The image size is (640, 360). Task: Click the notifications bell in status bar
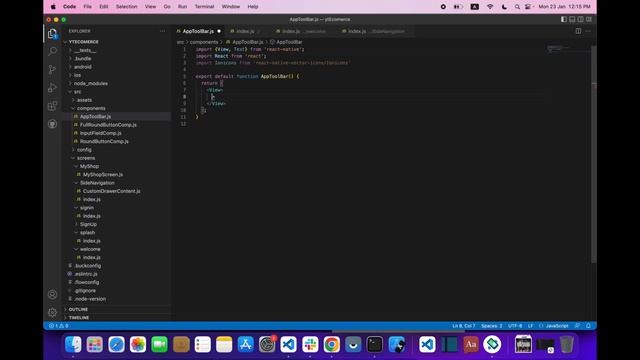point(588,326)
